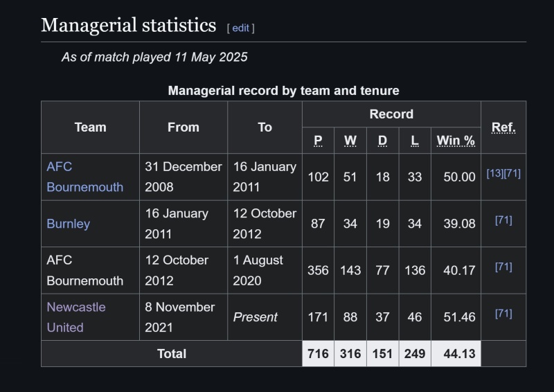554x392 pixels.
Task: Open the Burnley team link
Action: coord(68,224)
